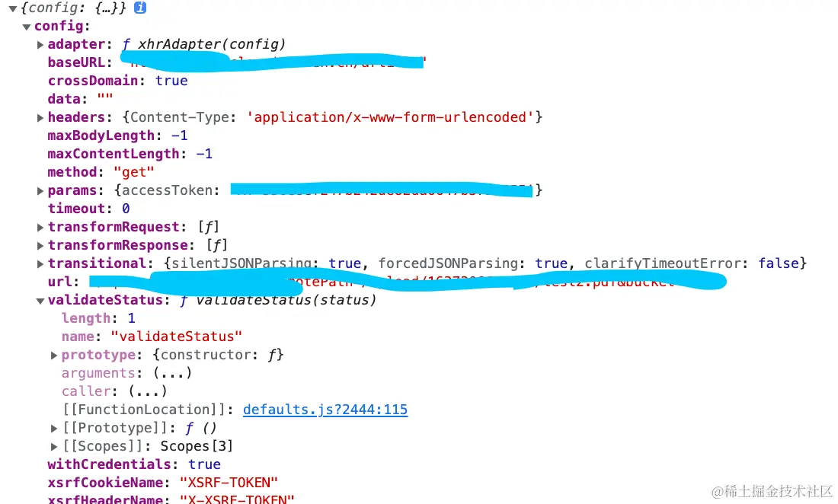Expand the prototype property under validateStatus
Image resolution: width=838 pixels, height=504 pixels.
point(53,355)
